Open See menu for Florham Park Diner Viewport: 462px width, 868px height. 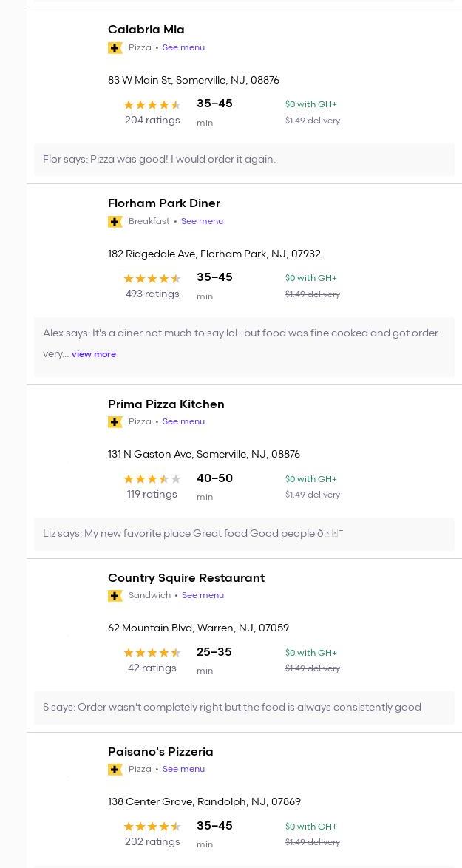(x=202, y=221)
